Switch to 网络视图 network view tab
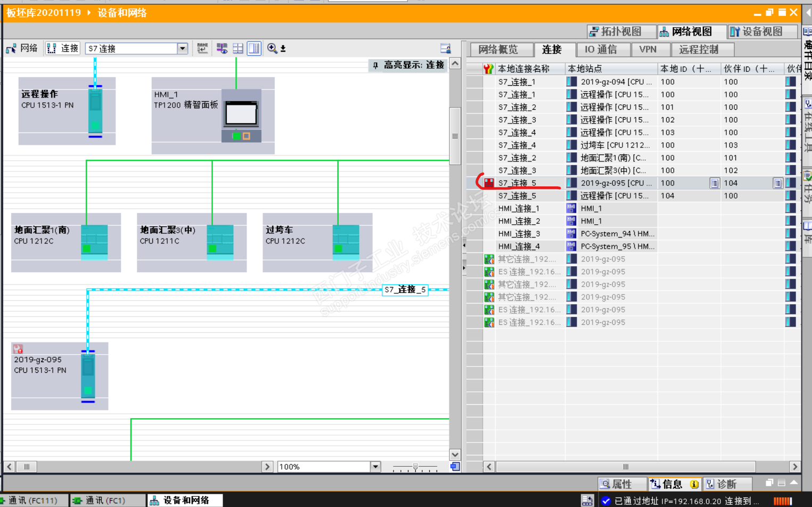 click(692, 31)
